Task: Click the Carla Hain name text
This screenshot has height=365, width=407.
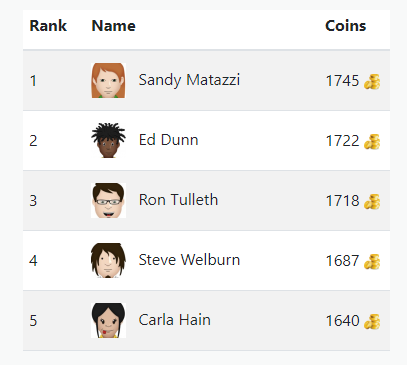Action: (174, 320)
